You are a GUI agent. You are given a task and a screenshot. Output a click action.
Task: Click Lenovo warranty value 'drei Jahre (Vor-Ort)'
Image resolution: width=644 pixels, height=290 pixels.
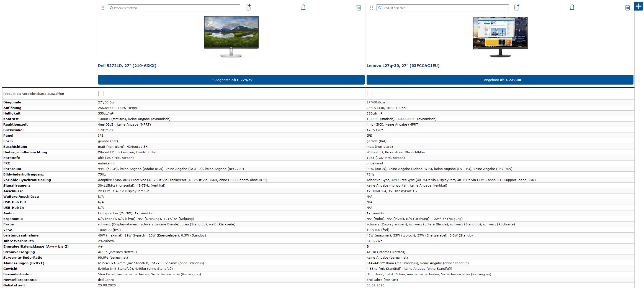[382, 280]
